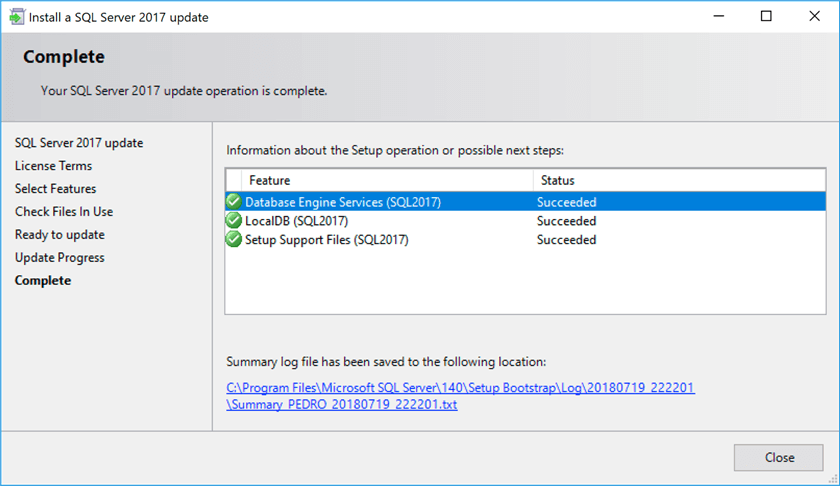Click the SQL Server installer icon in title bar
Screen dimensions: 840x486
point(17,16)
